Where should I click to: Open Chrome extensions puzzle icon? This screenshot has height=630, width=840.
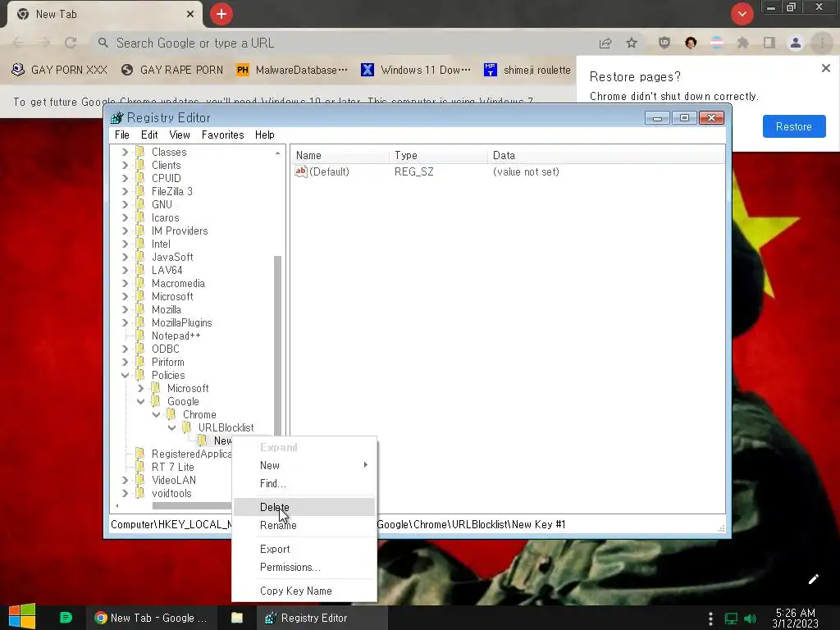point(742,43)
